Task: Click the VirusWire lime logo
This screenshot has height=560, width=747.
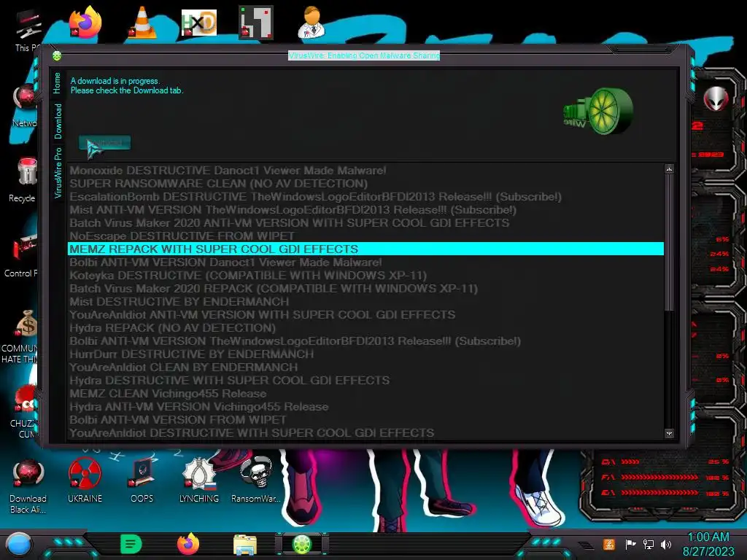Action: coord(598,112)
